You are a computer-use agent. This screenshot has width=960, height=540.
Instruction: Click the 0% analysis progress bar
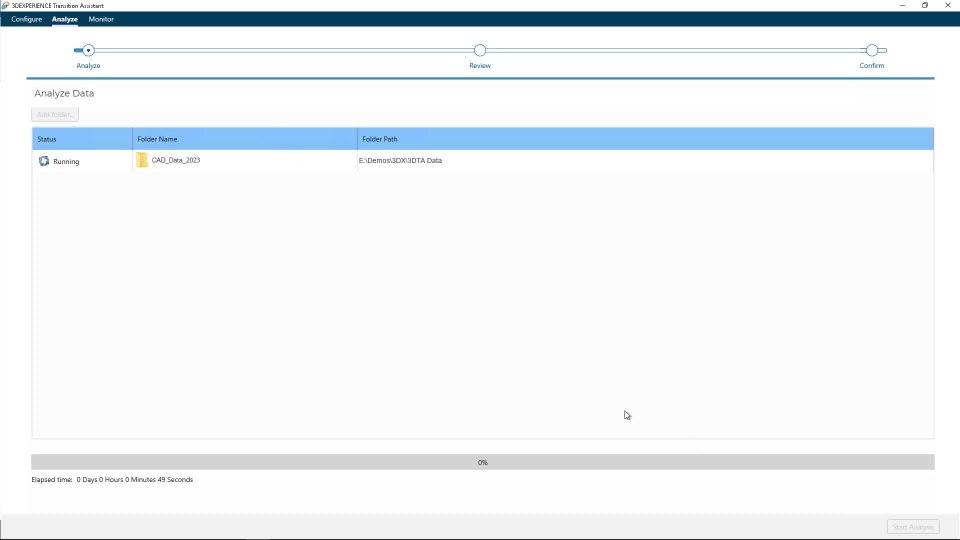[482, 462]
